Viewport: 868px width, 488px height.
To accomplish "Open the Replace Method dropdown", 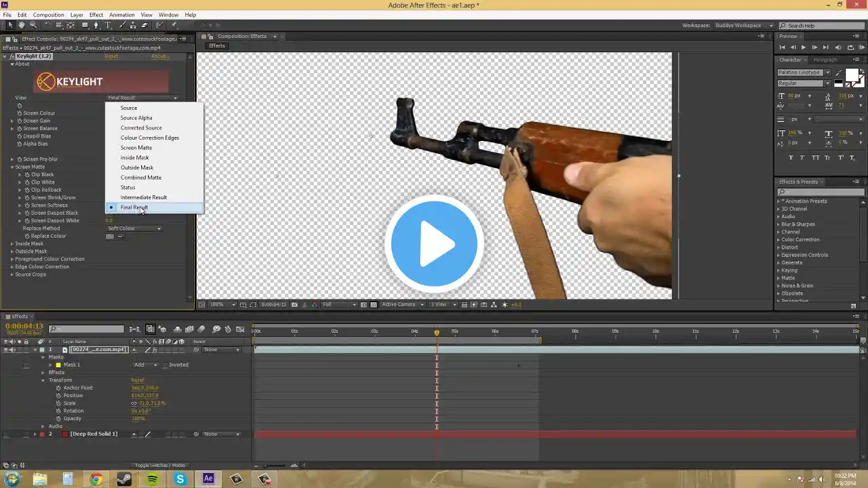I will (134, 228).
